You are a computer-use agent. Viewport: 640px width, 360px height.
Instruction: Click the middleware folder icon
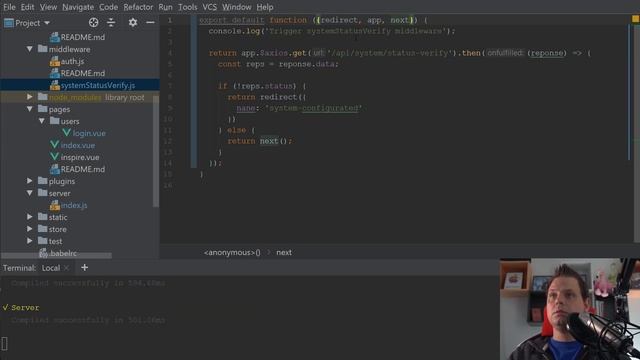(42, 49)
